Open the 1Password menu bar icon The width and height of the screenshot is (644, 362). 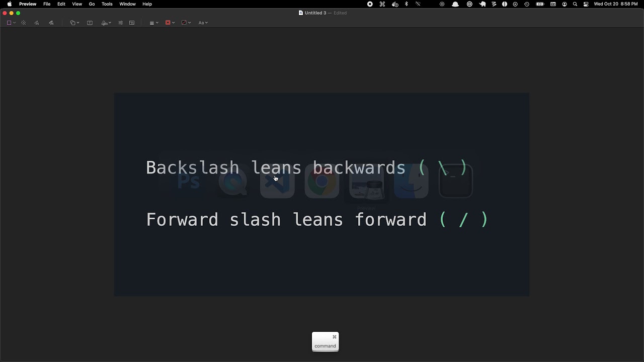(469, 4)
